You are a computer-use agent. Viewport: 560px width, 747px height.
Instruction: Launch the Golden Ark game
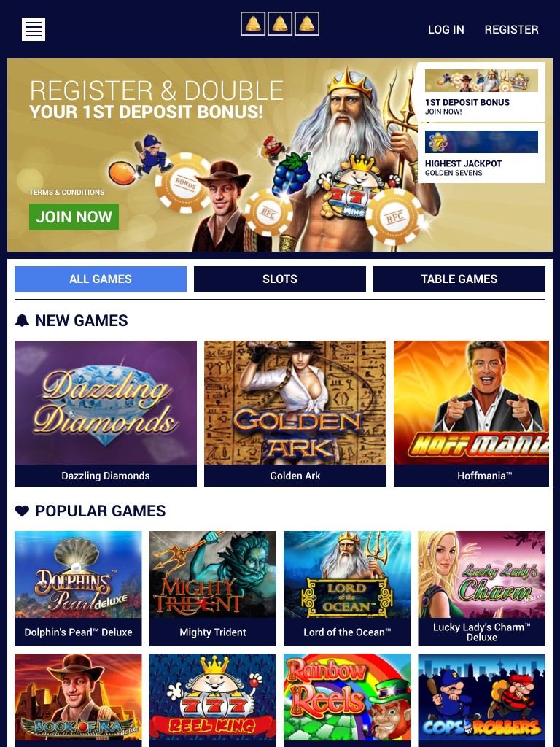coord(295,414)
